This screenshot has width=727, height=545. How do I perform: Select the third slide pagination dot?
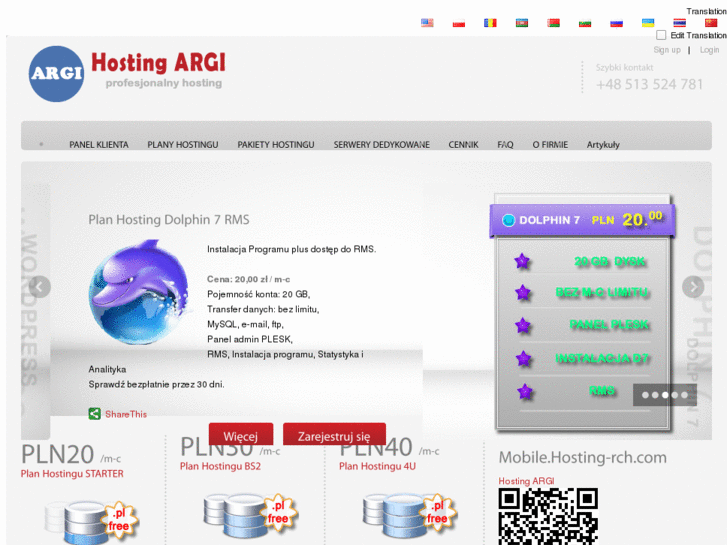pyautogui.click(x=665, y=395)
